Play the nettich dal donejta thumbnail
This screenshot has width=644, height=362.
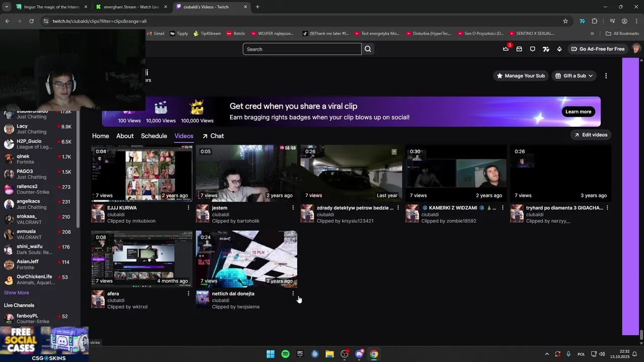pos(247,259)
